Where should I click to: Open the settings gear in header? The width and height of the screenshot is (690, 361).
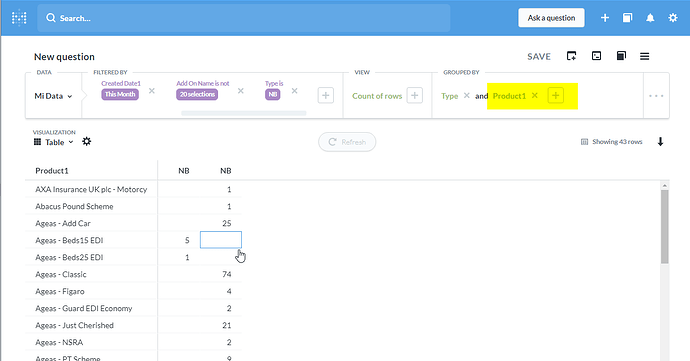pyautogui.click(x=673, y=18)
